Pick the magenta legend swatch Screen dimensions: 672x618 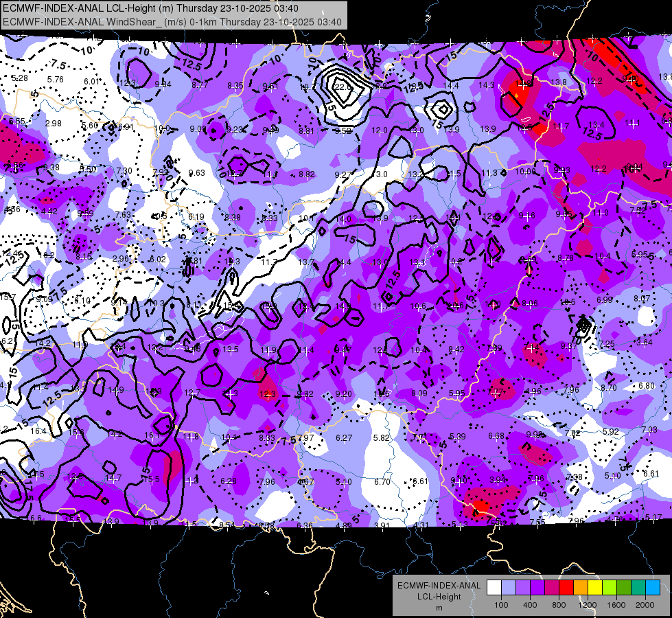point(552,587)
